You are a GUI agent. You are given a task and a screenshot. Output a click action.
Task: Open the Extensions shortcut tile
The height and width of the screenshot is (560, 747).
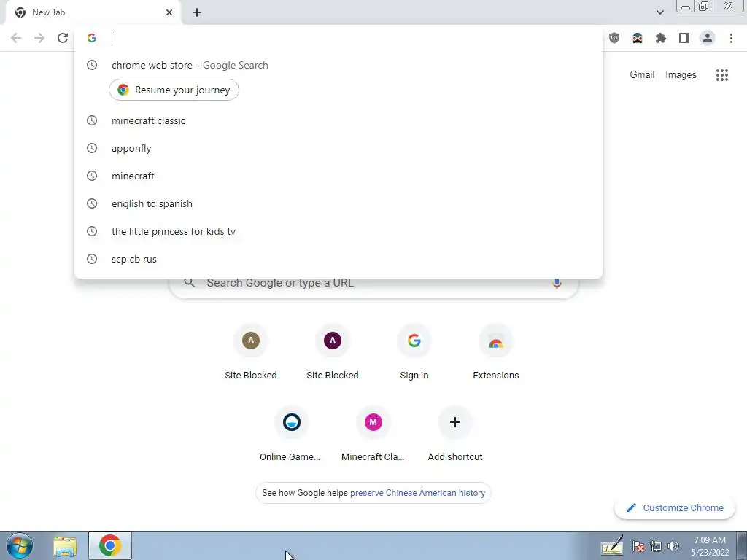(496, 351)
